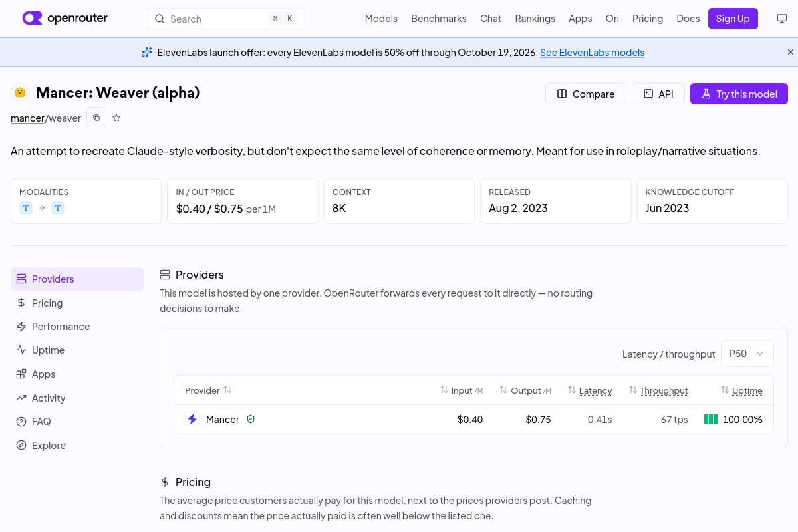Image resolution: width=798 pixels, height=532 pixels.
Task: Open the mancer author link
Action: [x=28, y=118]
